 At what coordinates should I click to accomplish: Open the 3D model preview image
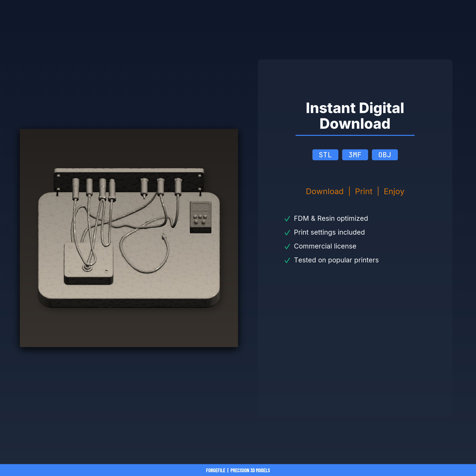coord(129,238)
